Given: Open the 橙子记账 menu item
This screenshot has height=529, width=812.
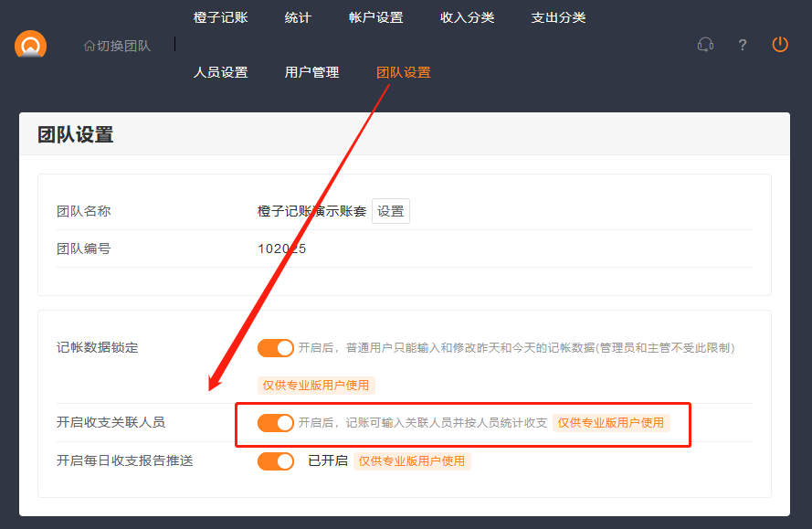Looking at the screenshot, I should point(220,17).
